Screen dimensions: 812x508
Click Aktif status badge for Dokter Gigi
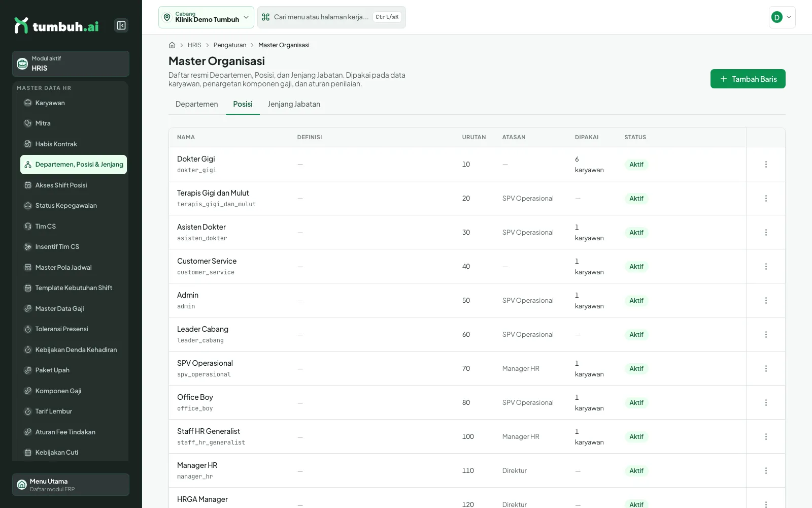(636, 164)
